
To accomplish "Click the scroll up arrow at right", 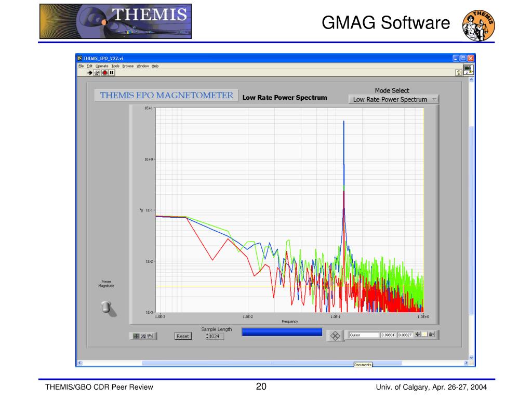I will tap(471, 79).
